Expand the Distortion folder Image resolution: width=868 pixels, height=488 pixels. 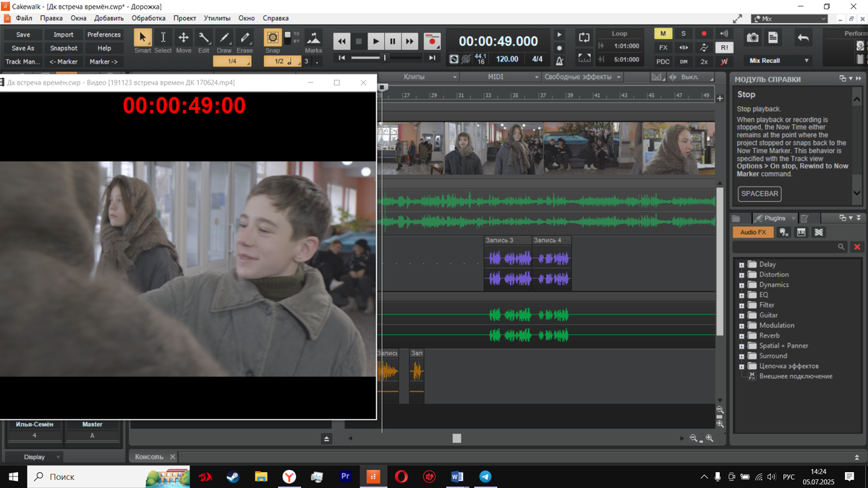click(x=741, y=275)
